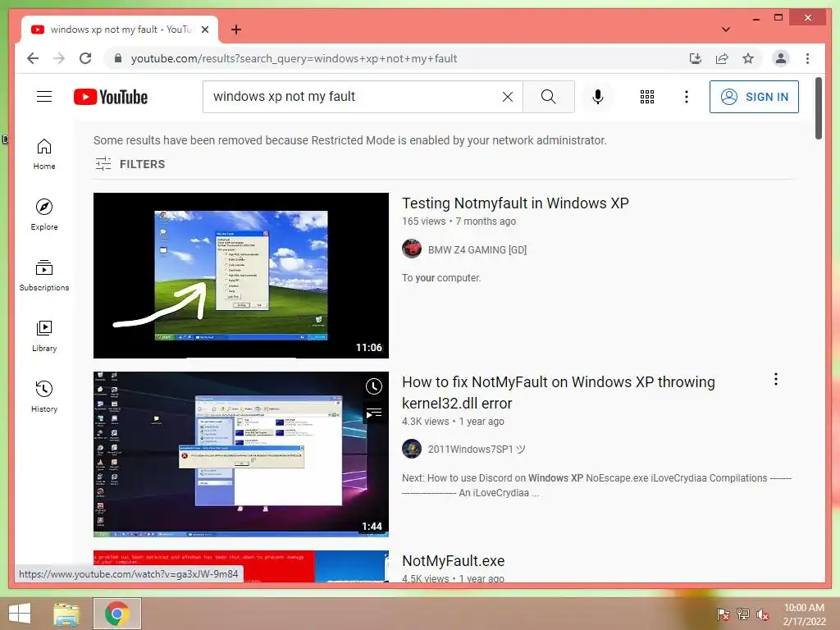The image size is (840, 630).
Task: Open Chrome's three-dot customize menu
Action: click(807, 58)
